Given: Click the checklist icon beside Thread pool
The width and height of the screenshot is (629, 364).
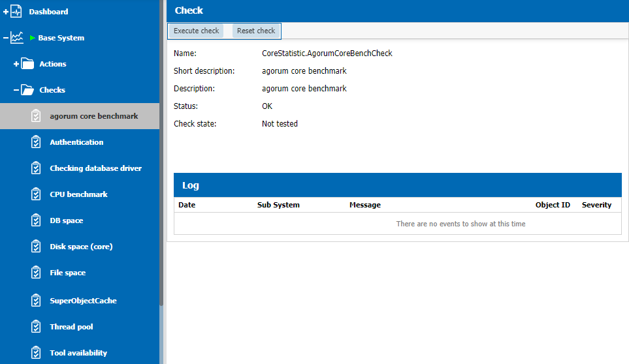Looking at the screenshot, I should (x=37, y=327).
